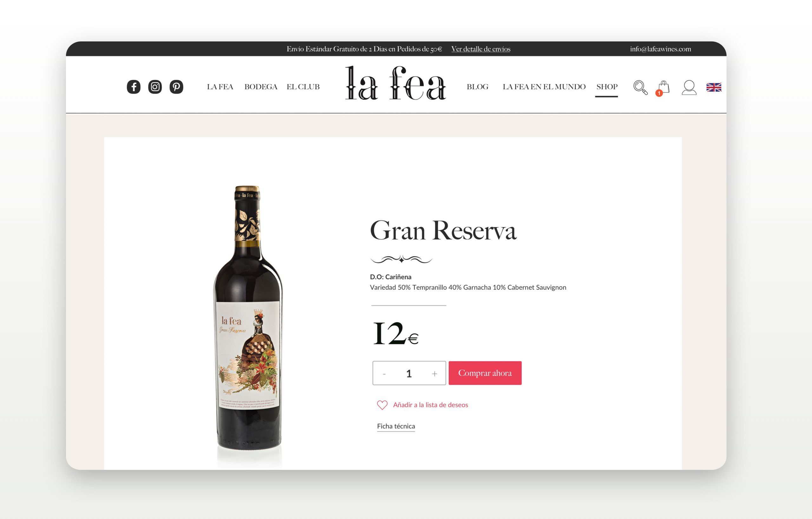Open the Ficha técnica link
This screenshot has width=812, height=519.
pos(396,426)
